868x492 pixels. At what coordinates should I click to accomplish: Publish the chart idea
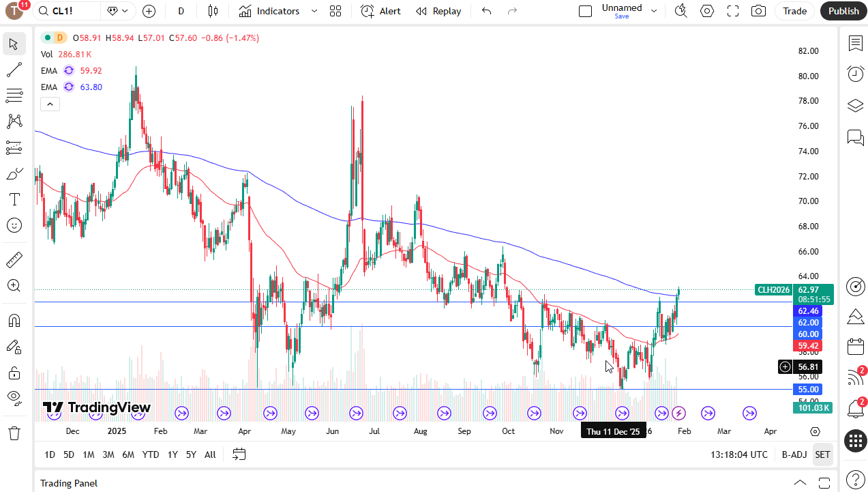click(x=843, y=11)
